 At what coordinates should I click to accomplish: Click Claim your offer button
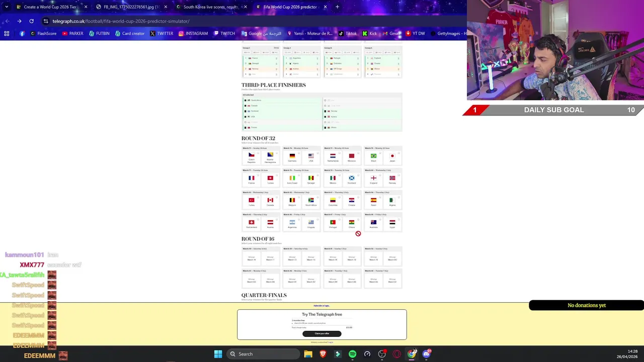322,333
